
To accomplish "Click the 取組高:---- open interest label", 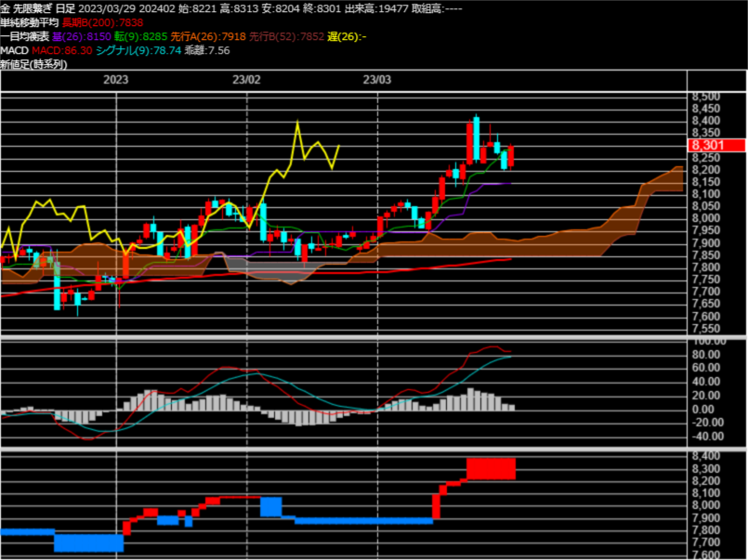I will (437, 8).
